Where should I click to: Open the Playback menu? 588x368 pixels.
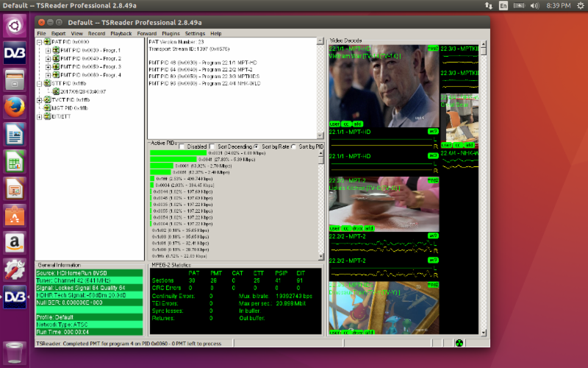(x=121, y=33)
